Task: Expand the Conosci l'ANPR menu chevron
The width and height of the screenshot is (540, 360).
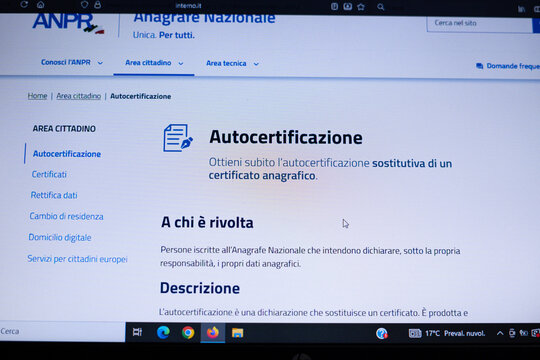Action: pos(100,63)
